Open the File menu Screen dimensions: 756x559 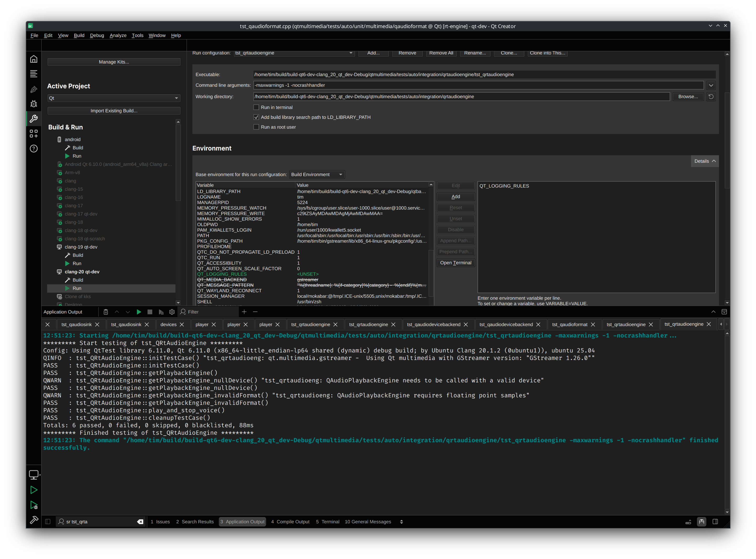point(34,35)
